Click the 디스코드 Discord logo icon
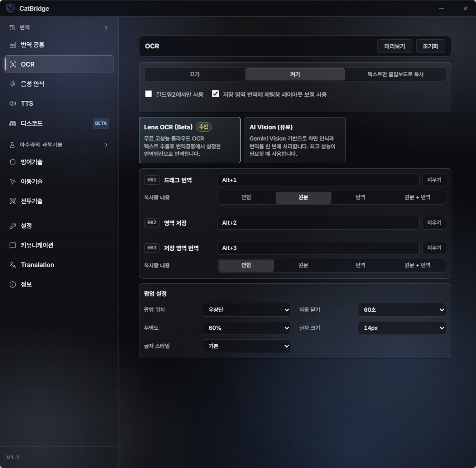 tap(13, 123)
